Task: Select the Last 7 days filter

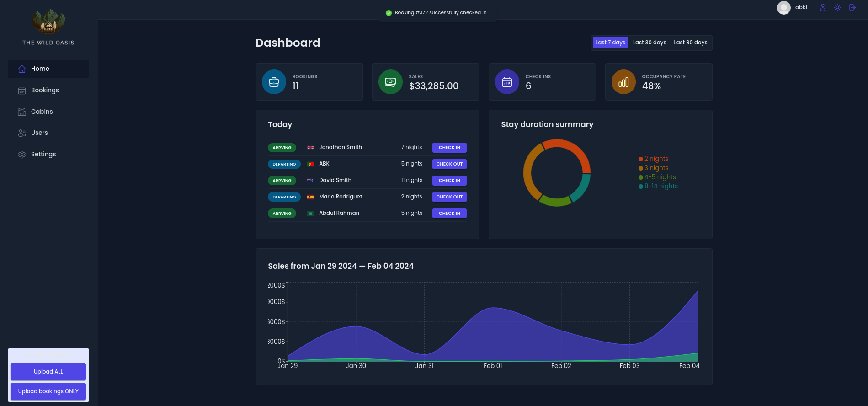Action: click(610, 43)
